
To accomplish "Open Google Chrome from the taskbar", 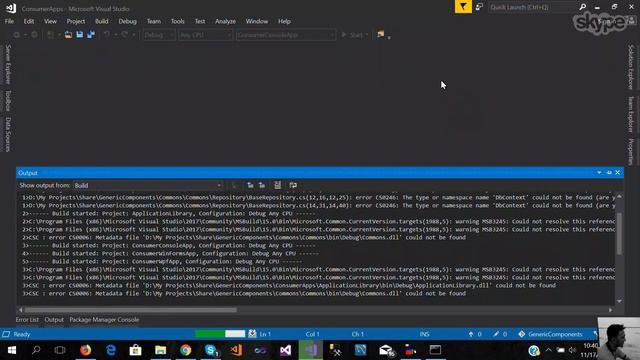I will (x=185, y=350).
